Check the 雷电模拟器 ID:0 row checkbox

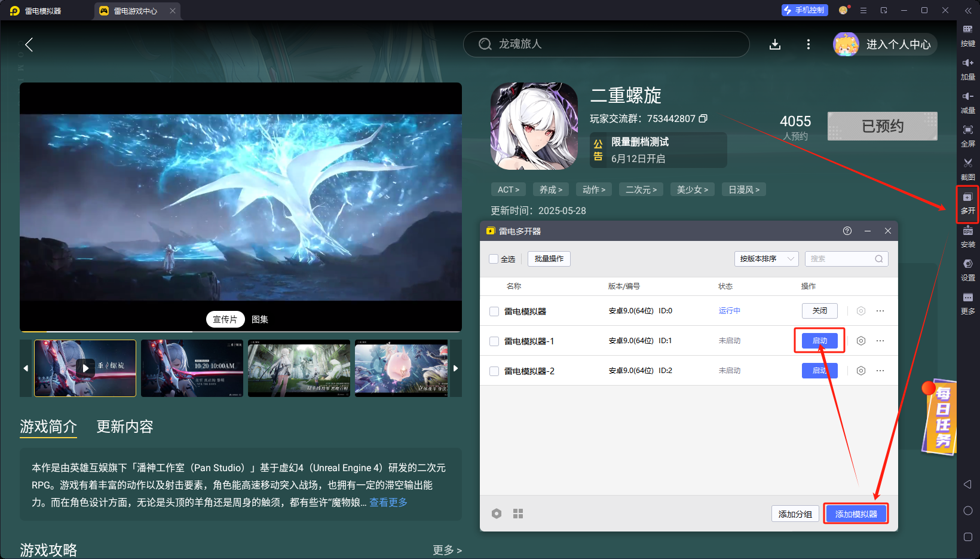click(494, 311)
